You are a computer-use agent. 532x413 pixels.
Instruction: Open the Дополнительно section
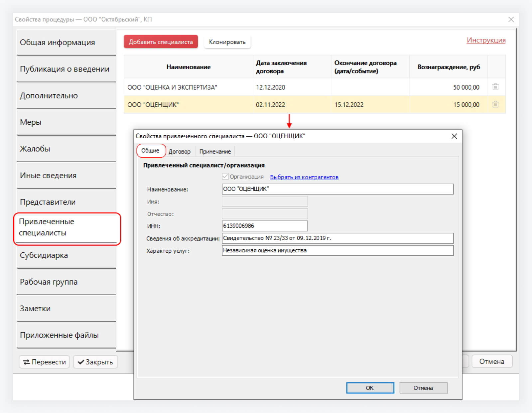(66, 96)
